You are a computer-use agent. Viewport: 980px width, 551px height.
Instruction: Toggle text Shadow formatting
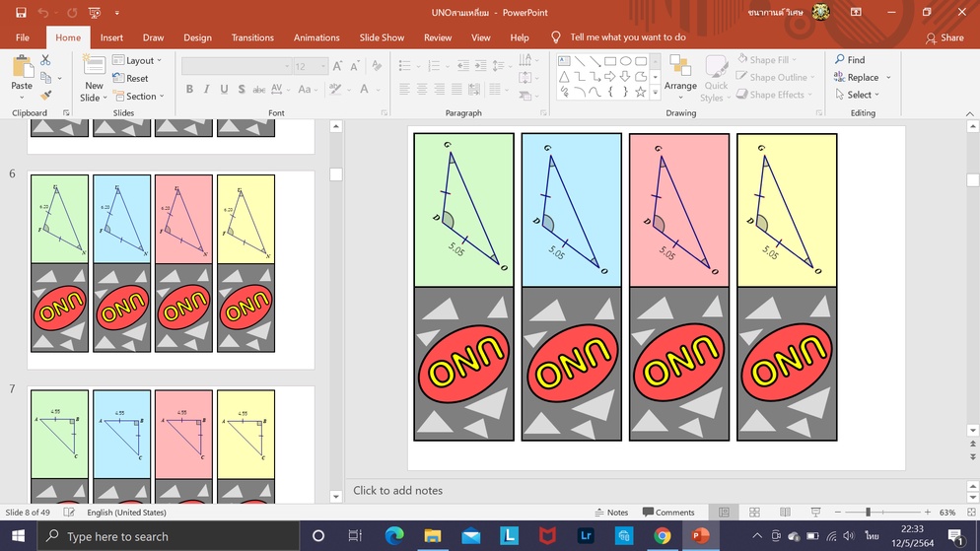(242, 90)
